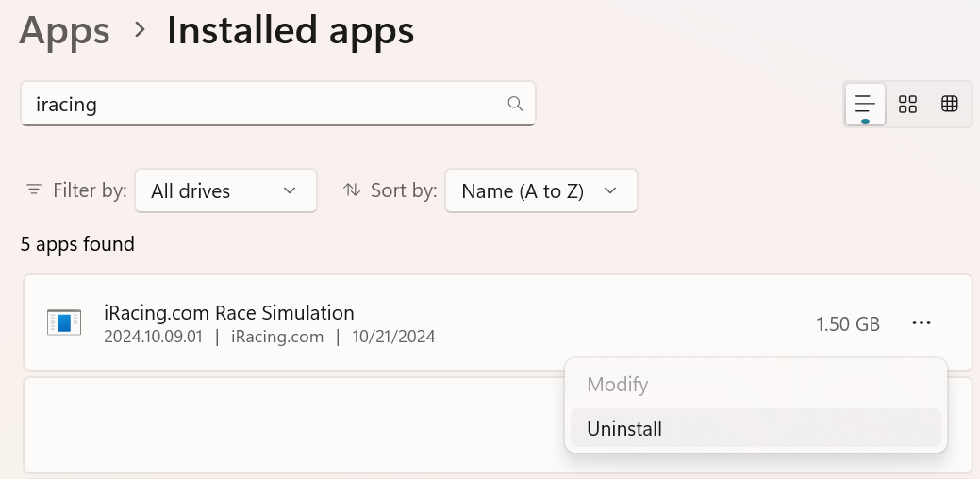Viewport: 980px width, 479px height.
Task: Open the Name (A to Z) sort dropdown
Action: (x=541, y=190)
